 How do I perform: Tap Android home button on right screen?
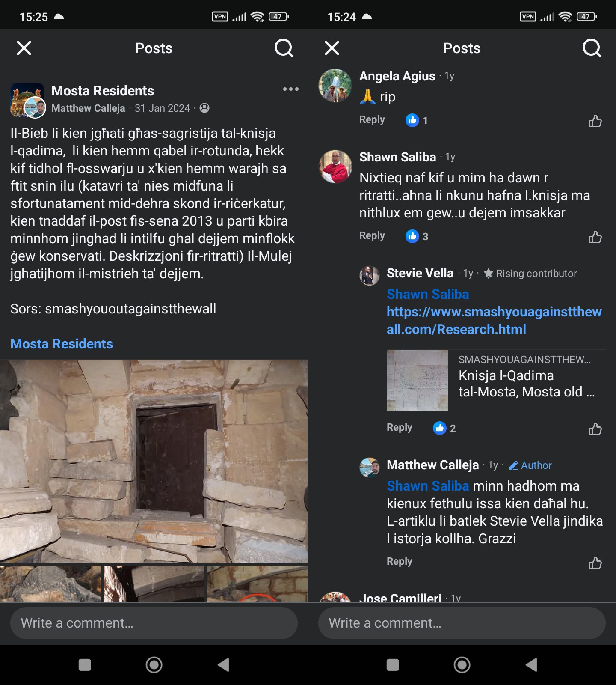(462, 665)
